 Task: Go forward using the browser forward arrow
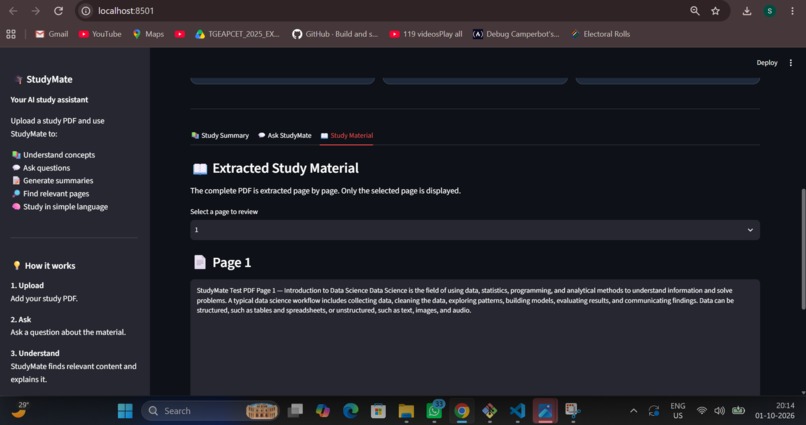coord(35,11)
